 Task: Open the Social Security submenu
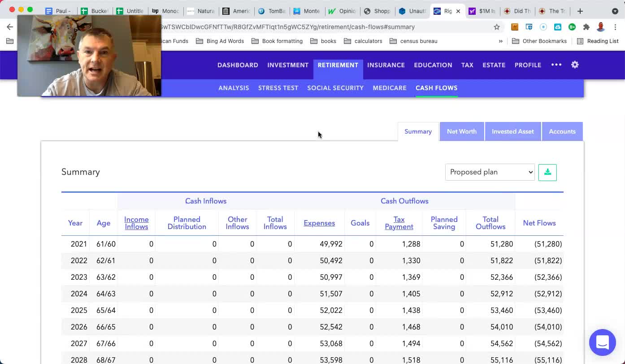[x=335, y=88]
